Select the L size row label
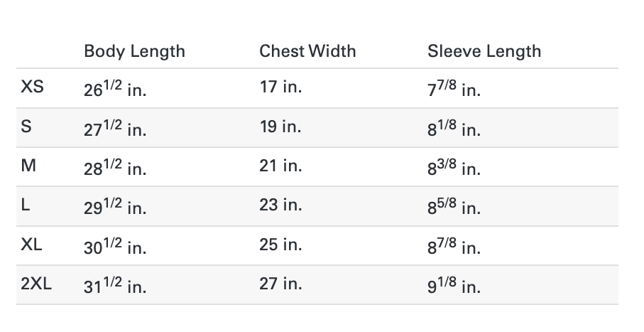Image resolution: width=644 pixels, height=332 pixels. coord(26,205)
